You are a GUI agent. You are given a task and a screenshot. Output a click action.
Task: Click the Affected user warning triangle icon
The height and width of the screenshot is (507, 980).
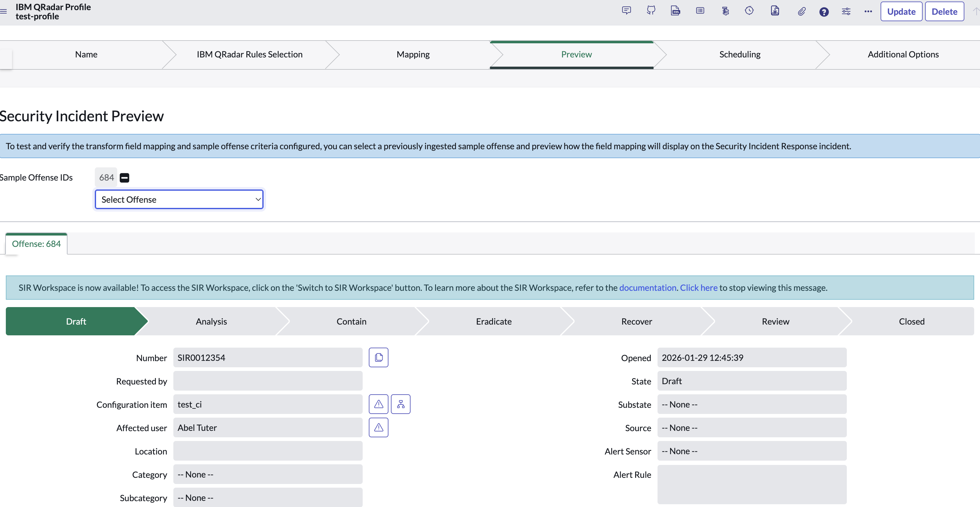(379, 427)
